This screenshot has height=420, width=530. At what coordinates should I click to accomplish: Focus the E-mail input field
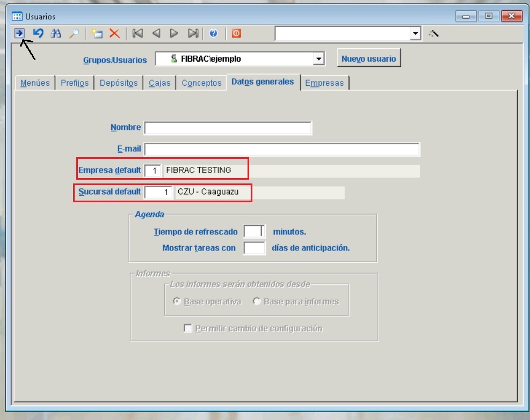click(x=282, y=149)
